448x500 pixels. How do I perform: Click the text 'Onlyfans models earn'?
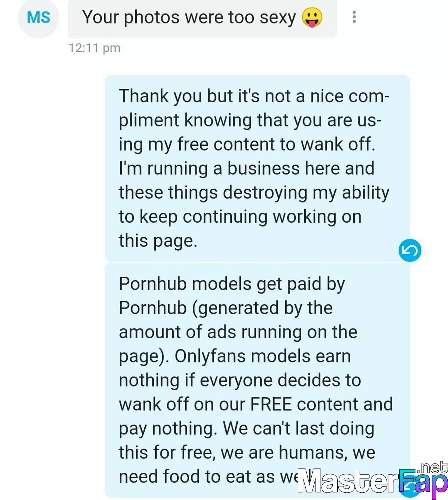coord(263,356)
